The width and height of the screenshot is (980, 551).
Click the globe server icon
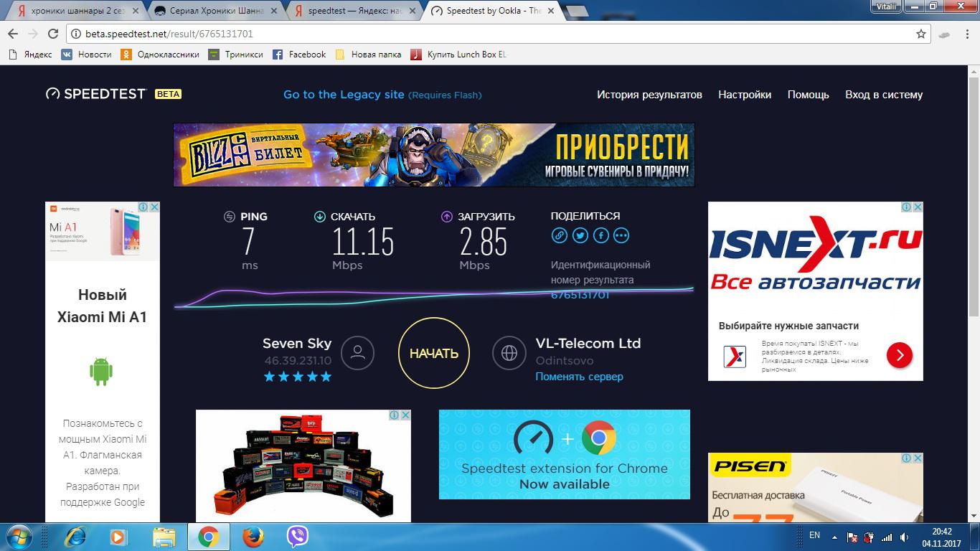click(x=509, y=353)
